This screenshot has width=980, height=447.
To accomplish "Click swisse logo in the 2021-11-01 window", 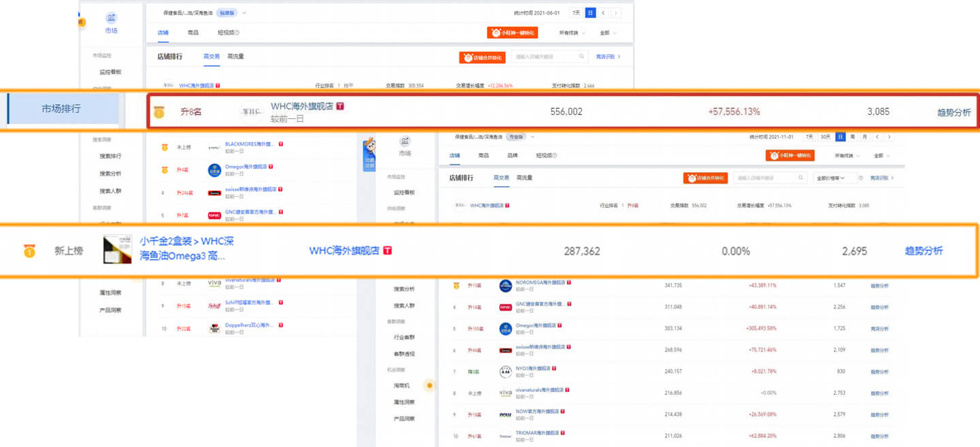I will [505, 350].
